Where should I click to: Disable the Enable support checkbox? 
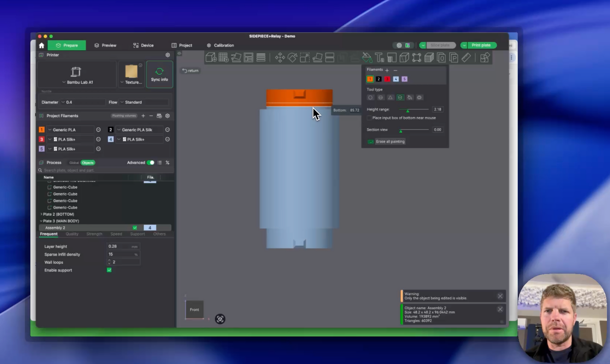tap(109, 270)
